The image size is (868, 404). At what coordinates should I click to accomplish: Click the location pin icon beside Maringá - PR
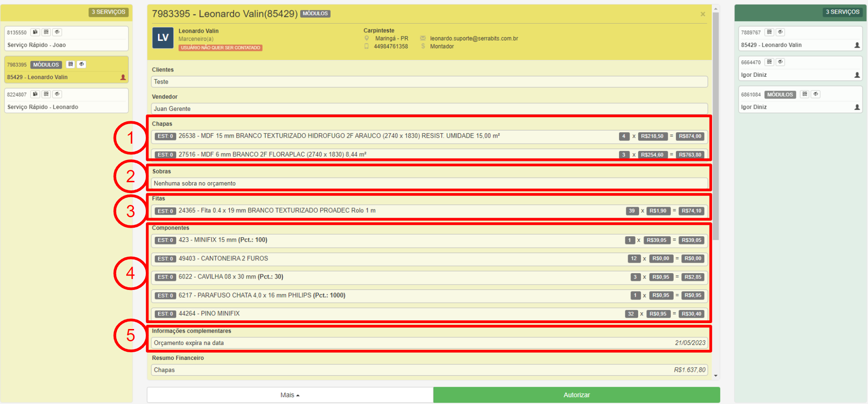[x=367, y=39]
